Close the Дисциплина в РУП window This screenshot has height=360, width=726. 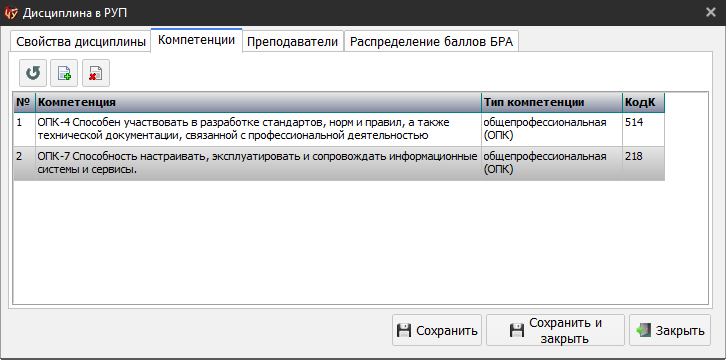[x=711, y=12]
